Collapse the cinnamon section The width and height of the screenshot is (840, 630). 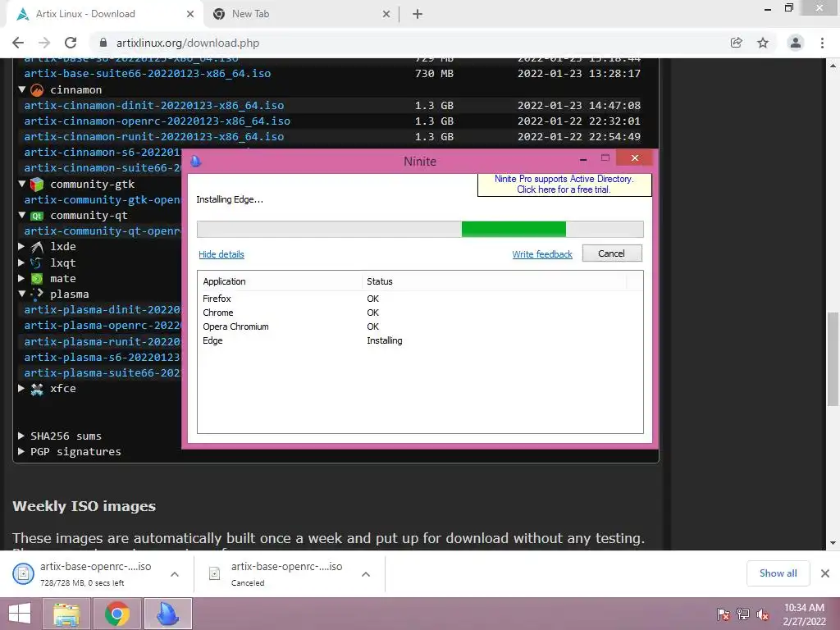click(x=22, y=89)
